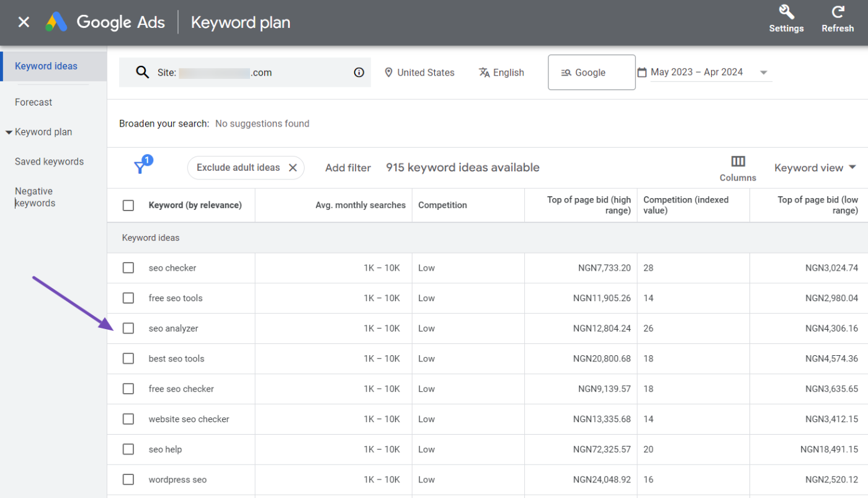Image resolution: width=868 pixels, height=498 pixels.
Task: Close the Keyword plan with the X icon
Action: point(24,22)
